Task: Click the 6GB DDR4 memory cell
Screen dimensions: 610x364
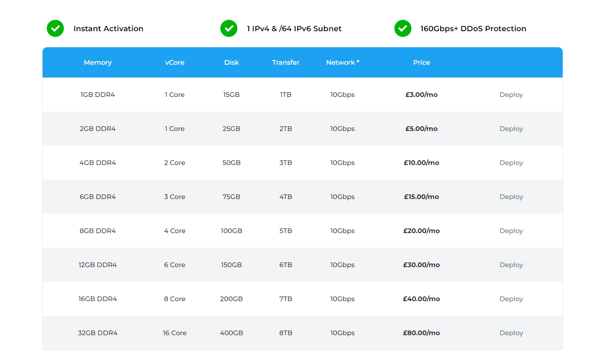Action: coord(98,197)
